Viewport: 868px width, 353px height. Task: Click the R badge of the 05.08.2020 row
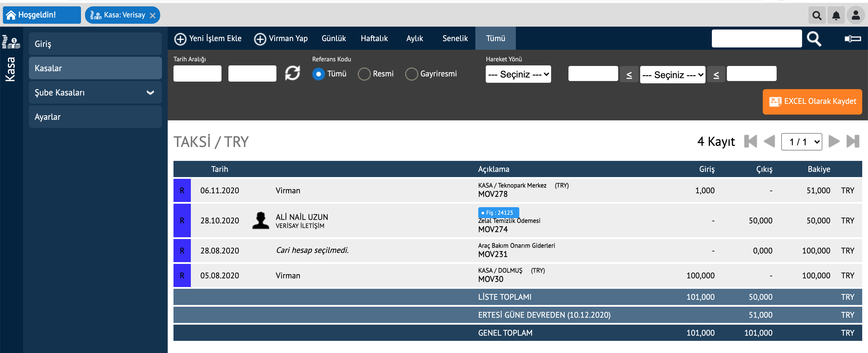click(182, 275)
